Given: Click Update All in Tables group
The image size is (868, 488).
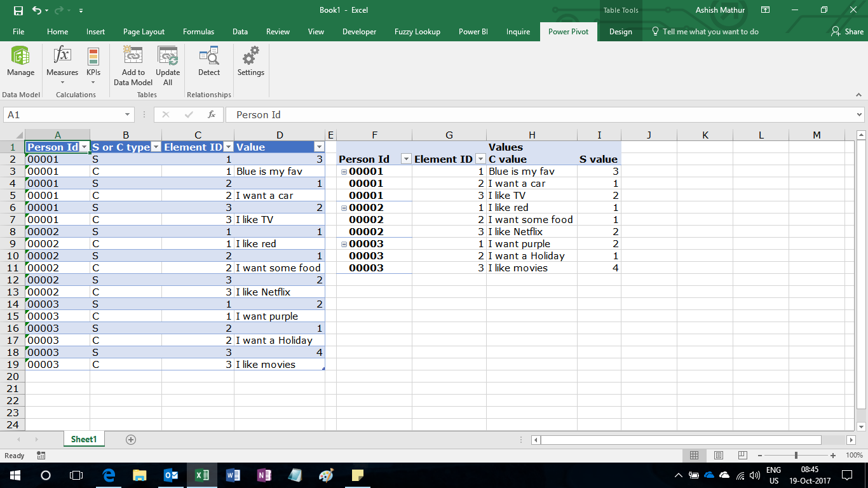Looking at the screenshot, I should tap(168, 65).
